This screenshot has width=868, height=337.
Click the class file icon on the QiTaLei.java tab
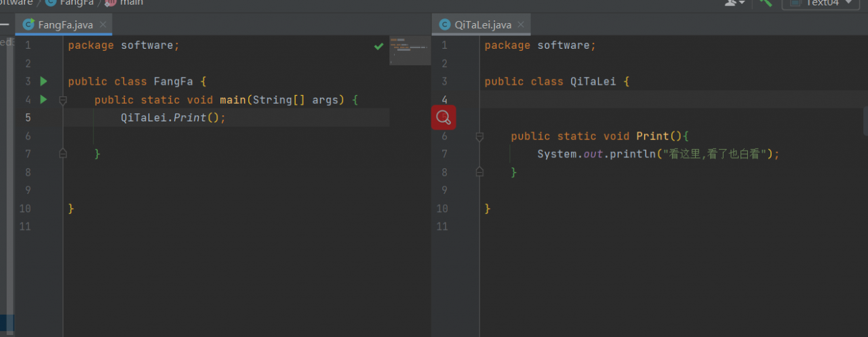tap(445, 24)
